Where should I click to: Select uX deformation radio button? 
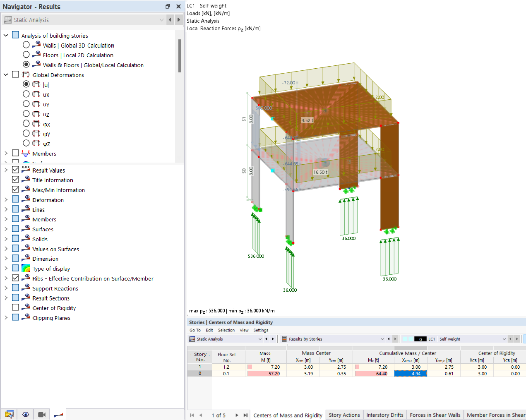26,94
